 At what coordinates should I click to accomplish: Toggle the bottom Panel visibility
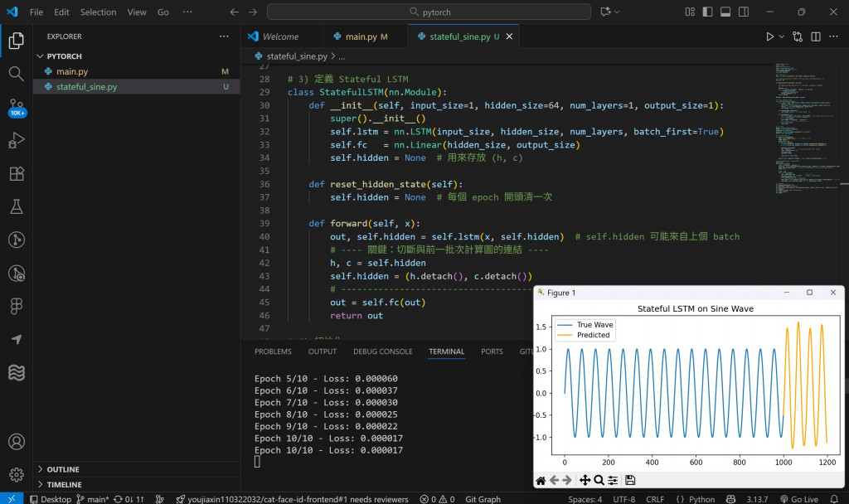[726, 12]
